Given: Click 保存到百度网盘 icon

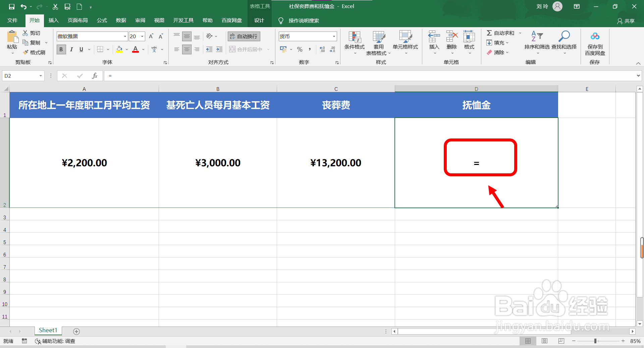Looking at the screenshot, I should pos(595,43).
